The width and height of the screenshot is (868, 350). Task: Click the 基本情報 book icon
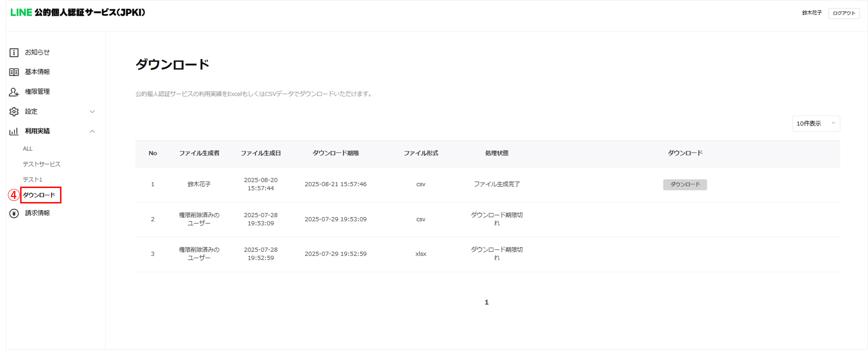[14, 72]
